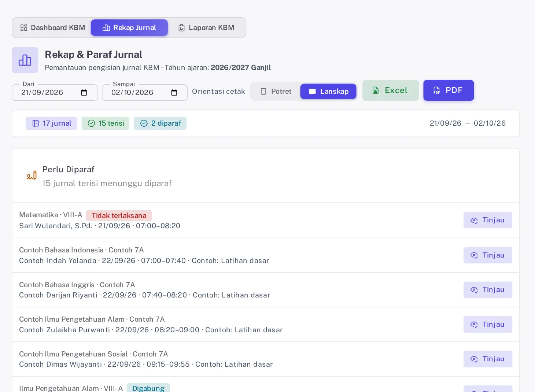535x392 pixels.
Task: Click the signature icon next to Perlu Diparaf
Action: coord(32,175)
